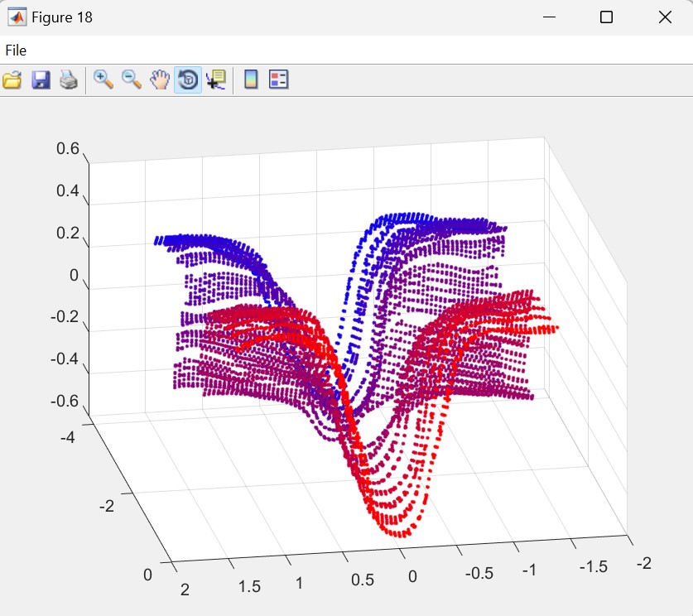Click the 0.6 tick label on the vertical axis

[x=68, y=149]
